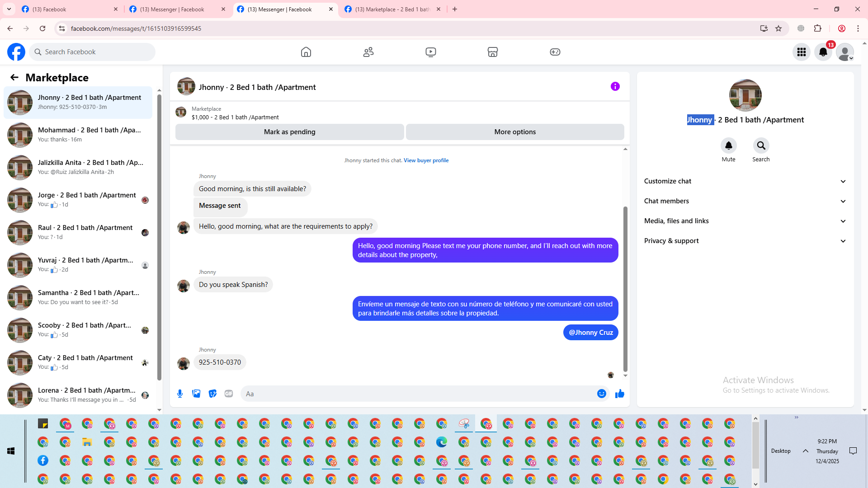Mute this chat with bell icon
868x488 pixels.
[x=728, y=145]
